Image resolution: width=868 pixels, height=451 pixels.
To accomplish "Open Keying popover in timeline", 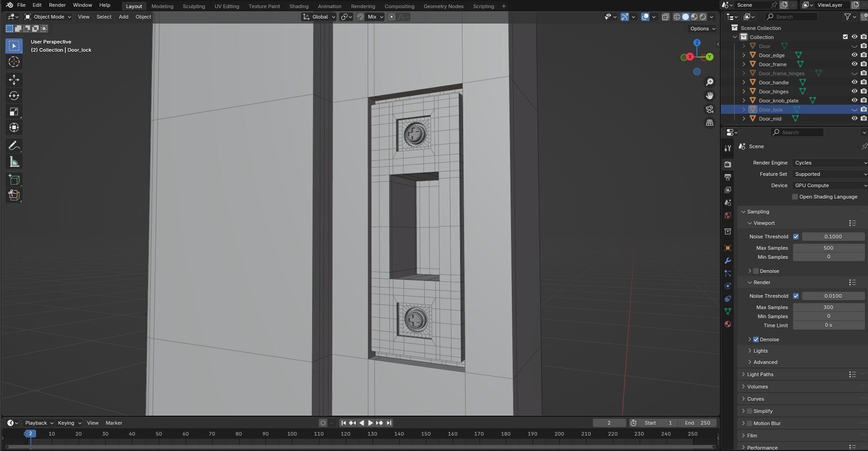I will point(69,423).
